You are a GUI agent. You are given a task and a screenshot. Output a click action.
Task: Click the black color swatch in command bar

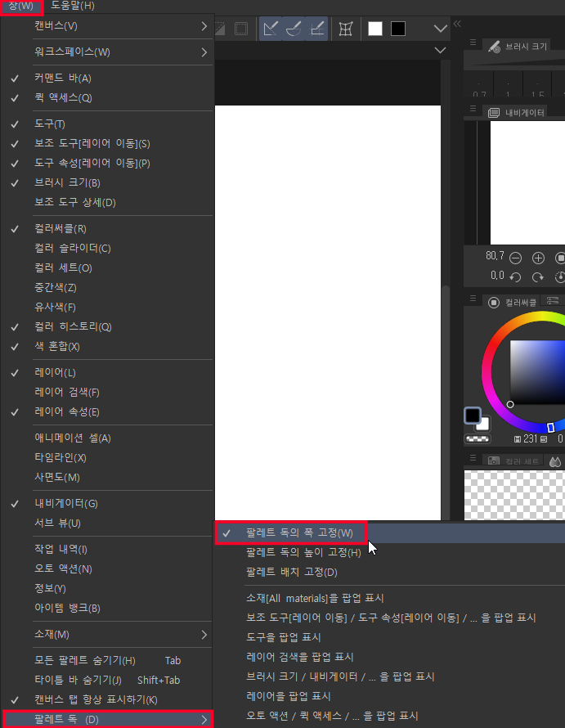pos(398,29)
